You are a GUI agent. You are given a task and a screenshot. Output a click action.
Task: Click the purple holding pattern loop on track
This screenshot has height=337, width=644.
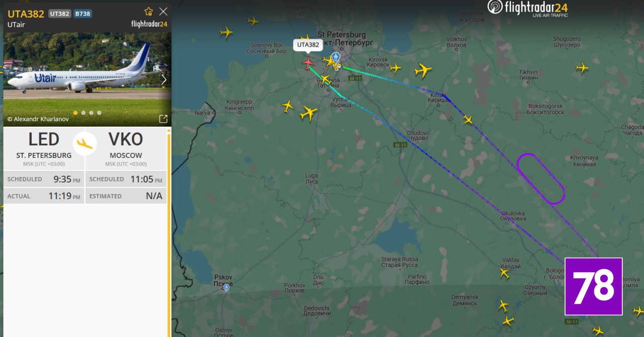click(541, 179)
